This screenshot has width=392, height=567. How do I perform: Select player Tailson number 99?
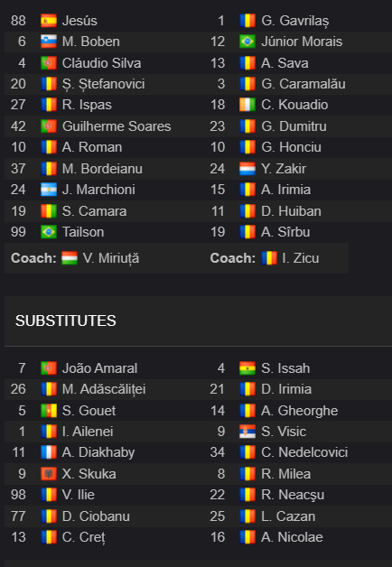[83, 232]
